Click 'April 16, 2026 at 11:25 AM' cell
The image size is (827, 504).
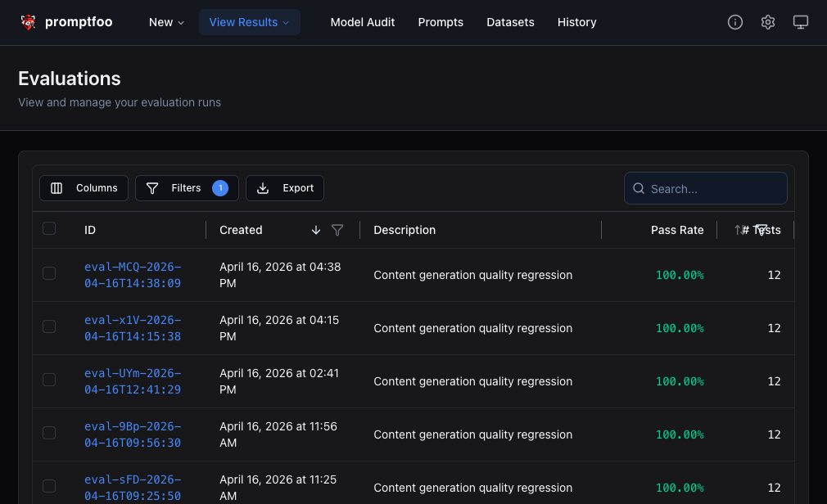click(278, 488)
